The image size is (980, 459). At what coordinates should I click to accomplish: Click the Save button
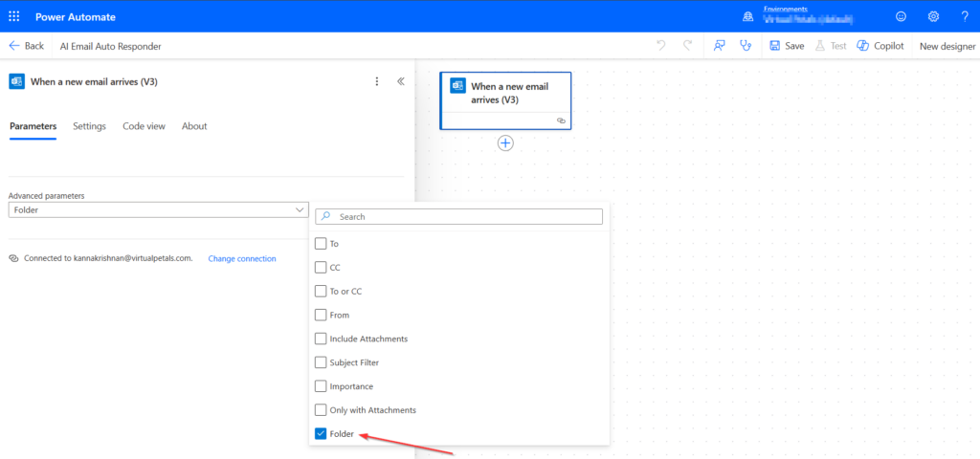[787, 46]
